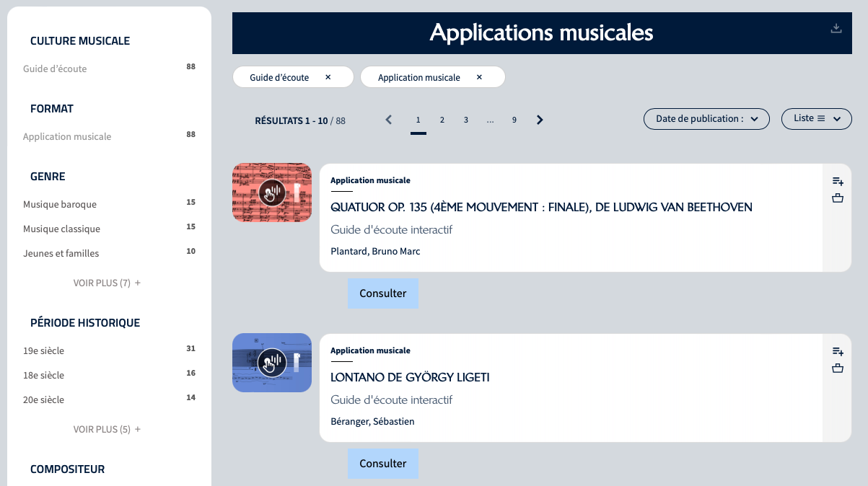Image resolution: width=868 pixels, height=486 pixels.
Task: Open the Date de publication sort dropdown
Action: [706, 119]
